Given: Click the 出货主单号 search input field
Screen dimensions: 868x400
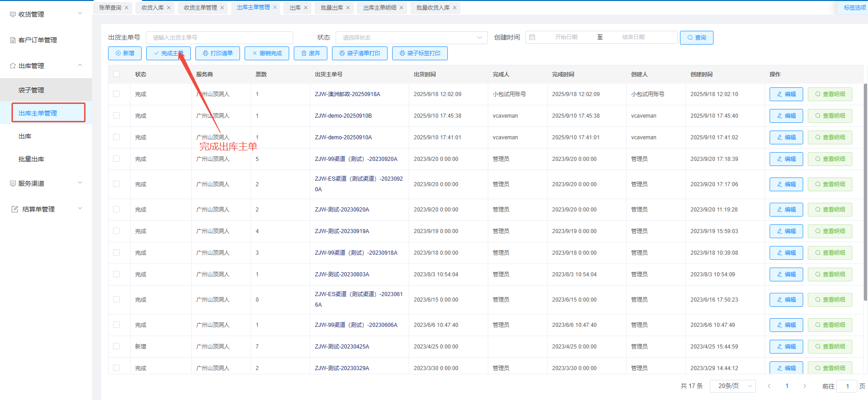Looking at the screenshot, I should click(x=219, y=38).
